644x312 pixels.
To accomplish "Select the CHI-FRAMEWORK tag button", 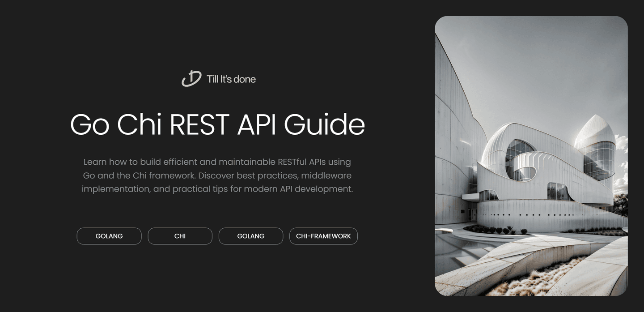I will pyautogui.click(x=323, y=236).
